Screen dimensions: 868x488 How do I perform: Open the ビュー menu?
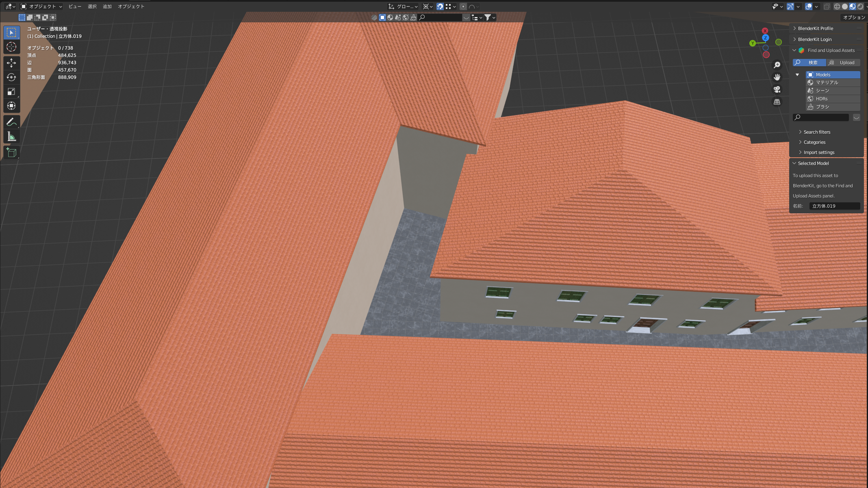click(75, 7)
